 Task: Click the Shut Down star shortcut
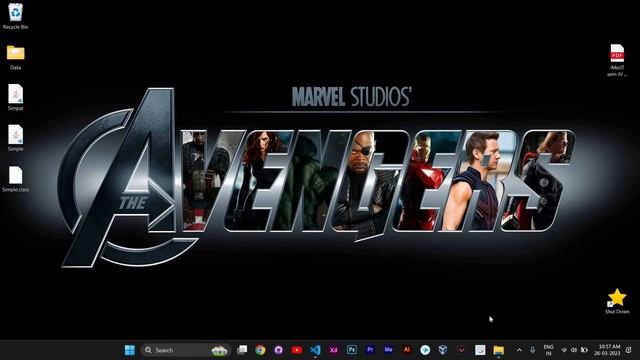pyautogui.click(x=617, y=301)
